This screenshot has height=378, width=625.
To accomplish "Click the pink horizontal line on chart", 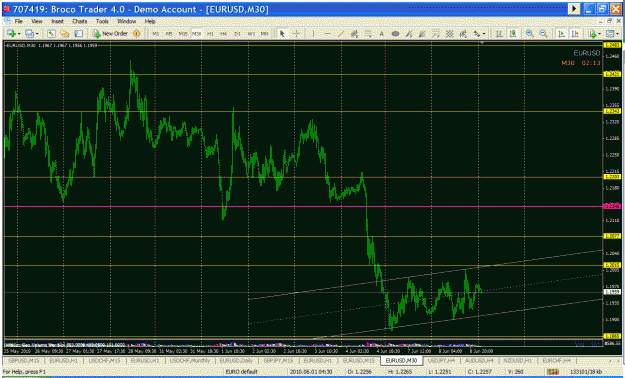I will [x=303, y=207].
